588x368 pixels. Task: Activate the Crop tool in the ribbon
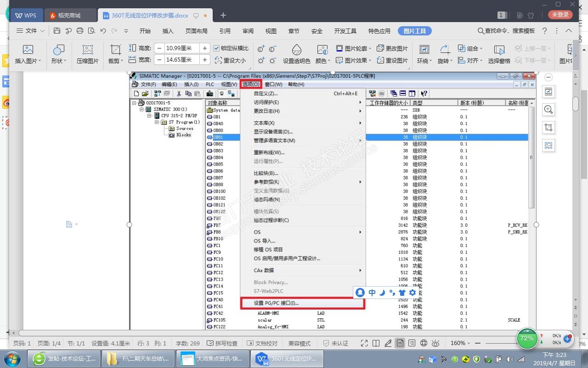click(115, 54)
